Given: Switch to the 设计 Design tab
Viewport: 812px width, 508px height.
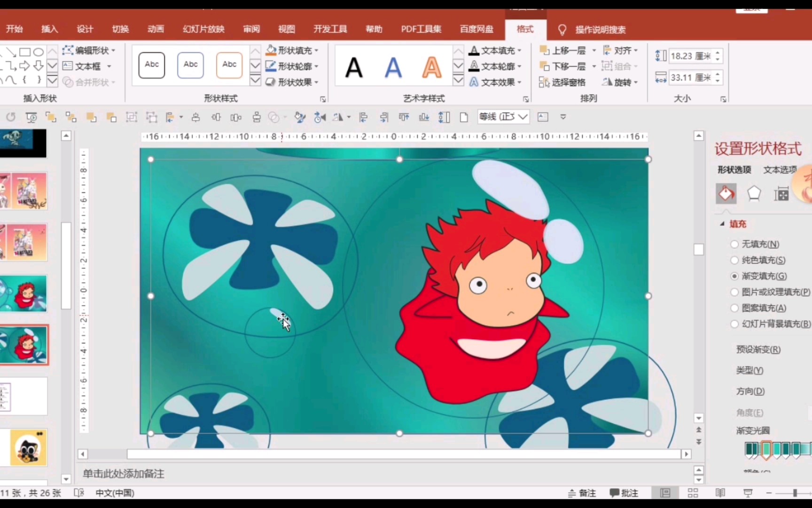Looking at the screenshot, I should tap(85, 29).
